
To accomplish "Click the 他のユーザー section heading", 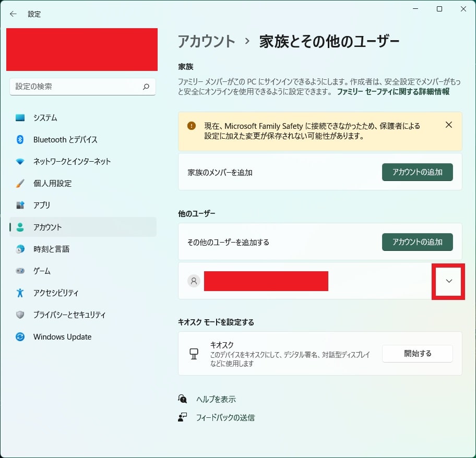I will tap(196, 213).
